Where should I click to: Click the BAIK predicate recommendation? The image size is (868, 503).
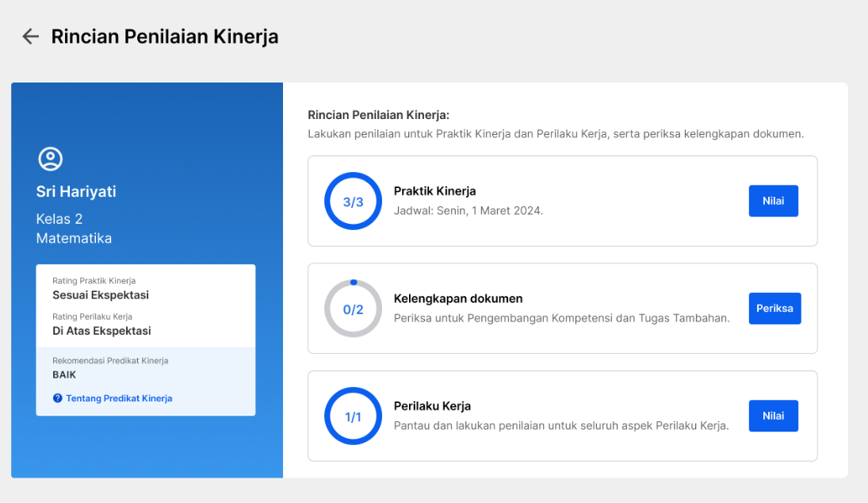[x=64, y=375]
